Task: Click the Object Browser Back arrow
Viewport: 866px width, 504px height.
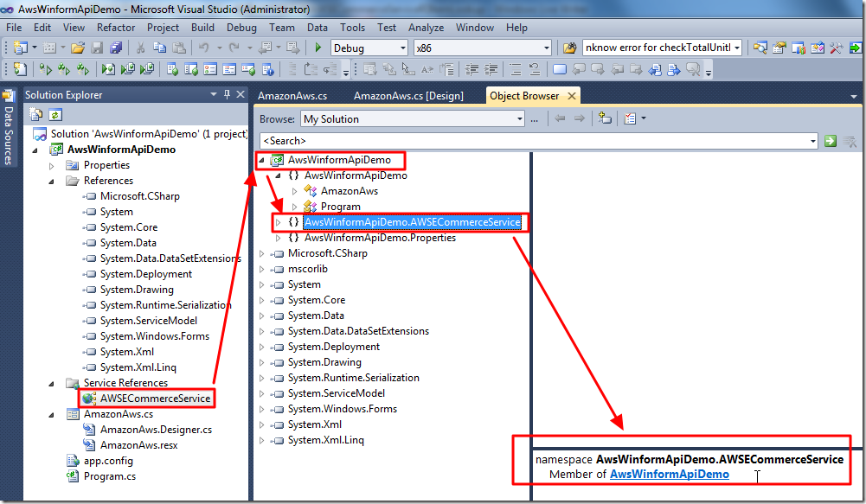Action: (x=560, y=118)
